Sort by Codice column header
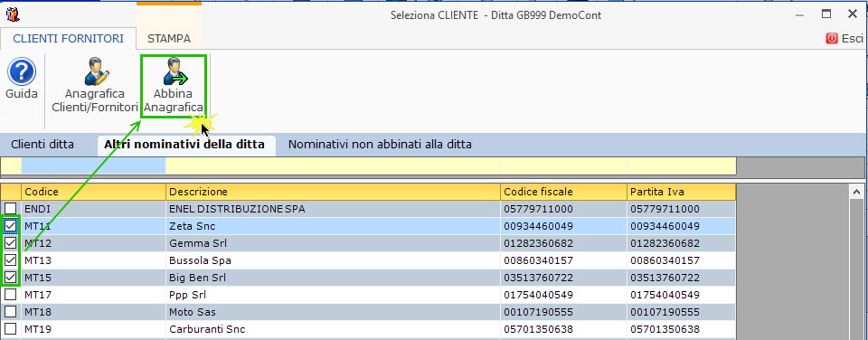This screenshot has height=340, width=868. (x=93, y=192)
